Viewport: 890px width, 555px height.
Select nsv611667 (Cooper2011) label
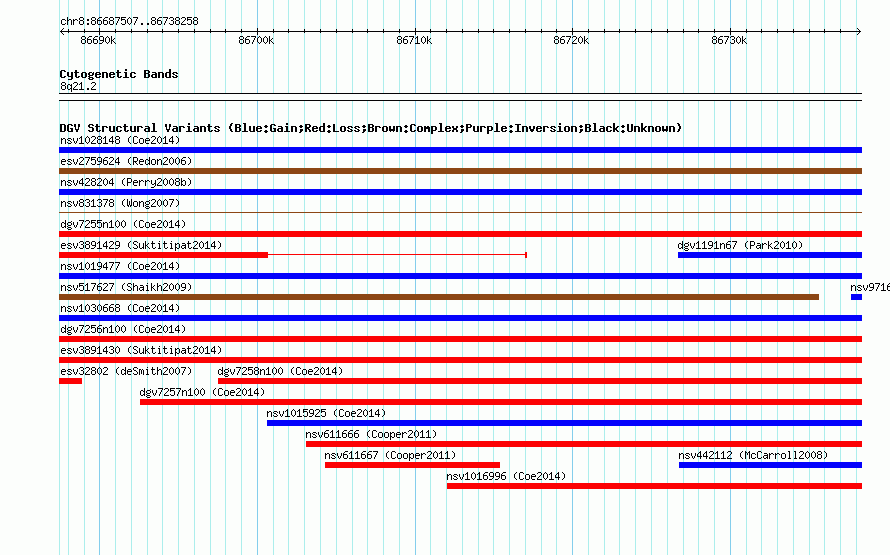[x=390, y=455]
